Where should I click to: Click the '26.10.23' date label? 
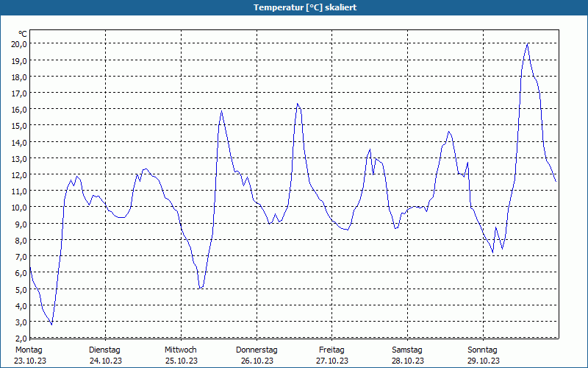pos(257,361)
